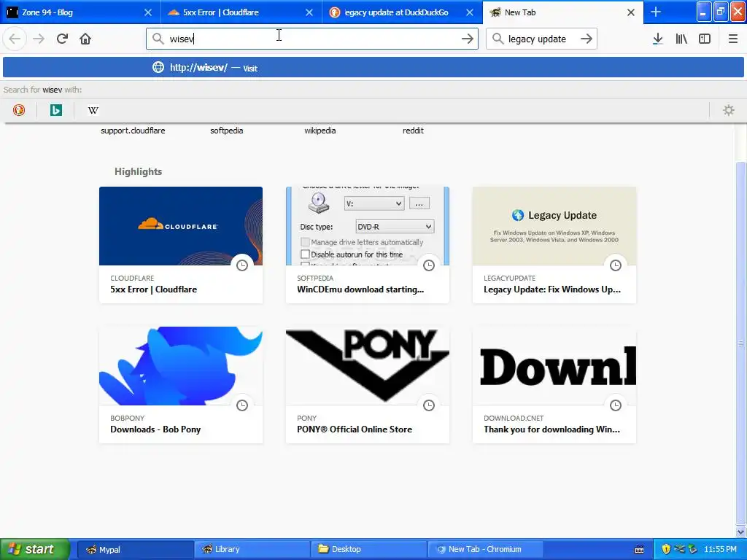Visit the http://wisev/ suggestion
747x560 pixels.
[x=373, y=67]
